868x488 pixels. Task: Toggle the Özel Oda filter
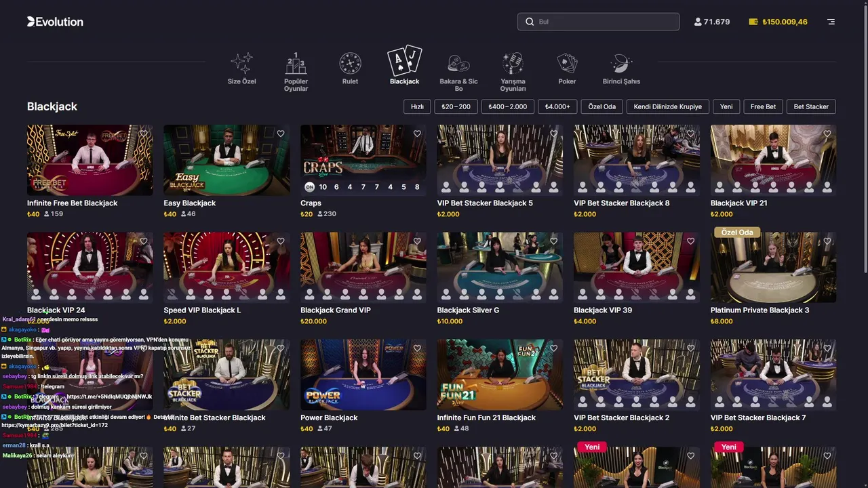coord(601,106)
